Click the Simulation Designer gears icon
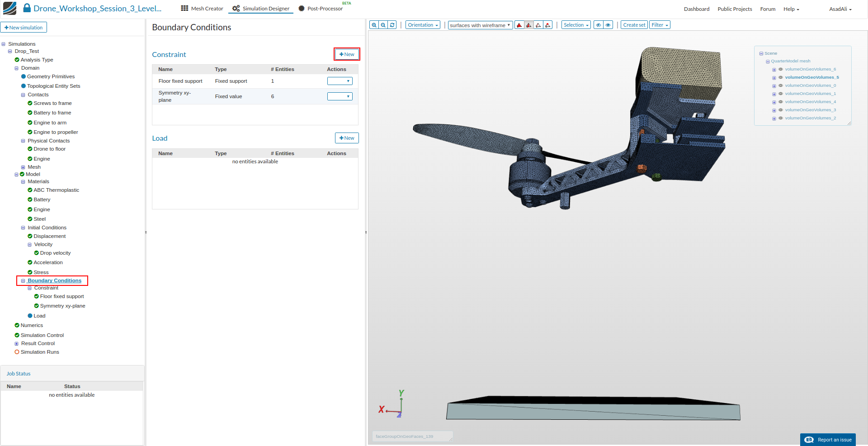The image size is (868, 446). pos(236,9)
